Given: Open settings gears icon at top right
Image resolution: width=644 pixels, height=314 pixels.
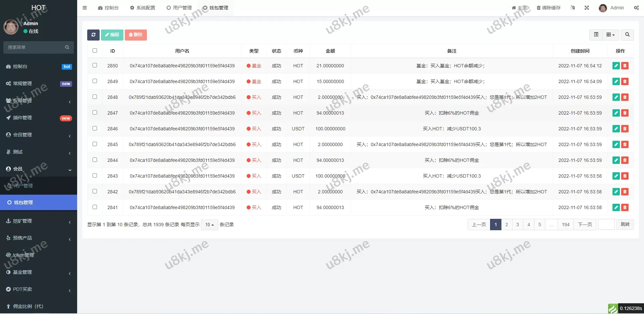Looking at the screenshot, I should click(x=636, y=8).
